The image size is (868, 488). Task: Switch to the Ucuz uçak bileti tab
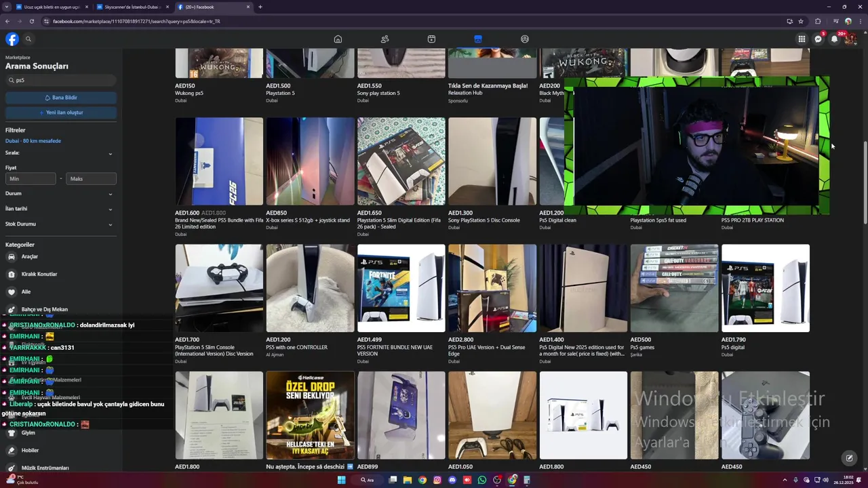[52, 7]
